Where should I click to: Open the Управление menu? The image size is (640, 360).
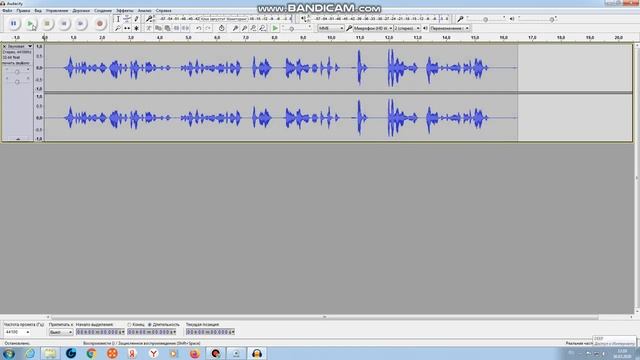click(x=57, y=11)
